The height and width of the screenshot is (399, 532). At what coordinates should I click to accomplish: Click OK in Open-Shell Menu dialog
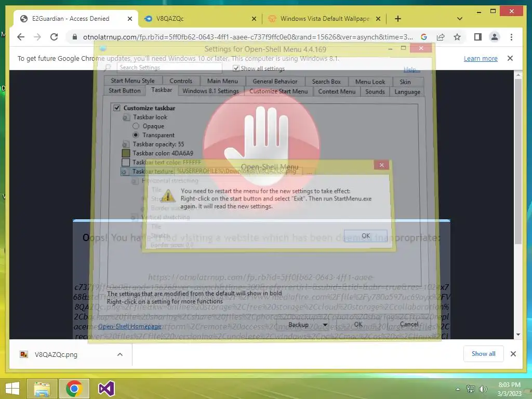click(x=365, y=236)
